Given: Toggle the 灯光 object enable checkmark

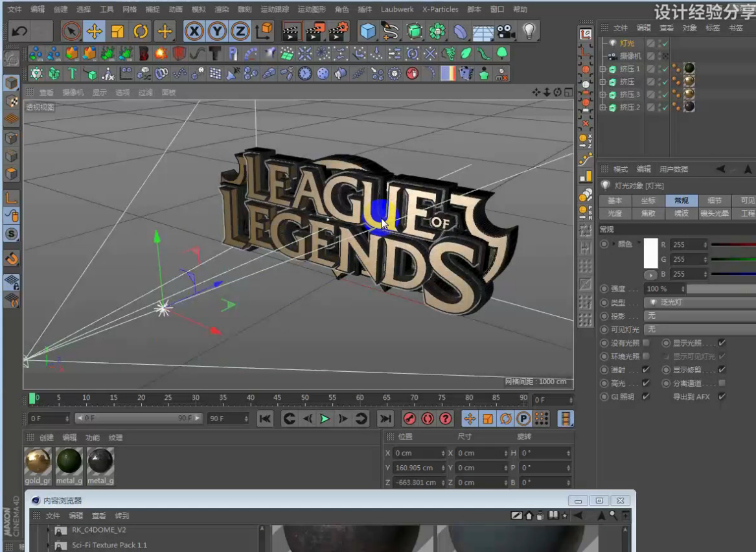Looking at the screenshot, I should pyautogui.click(x=665, y=43).
